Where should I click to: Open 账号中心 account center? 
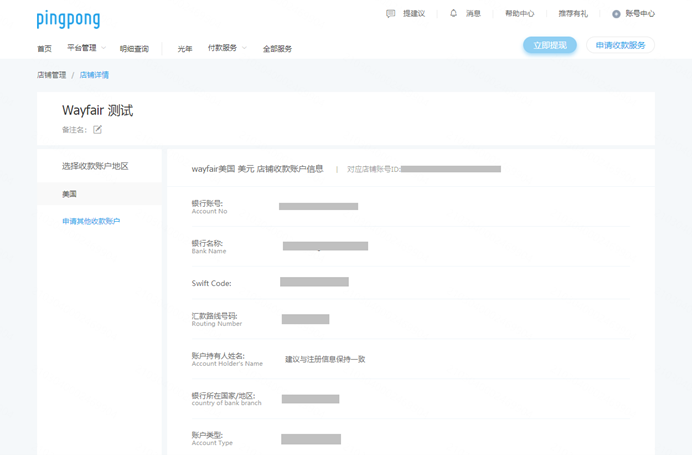click(x=640, y=14)
